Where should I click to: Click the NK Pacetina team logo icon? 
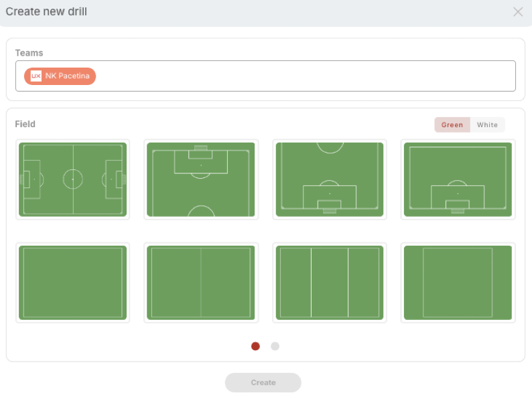[36, 76]
